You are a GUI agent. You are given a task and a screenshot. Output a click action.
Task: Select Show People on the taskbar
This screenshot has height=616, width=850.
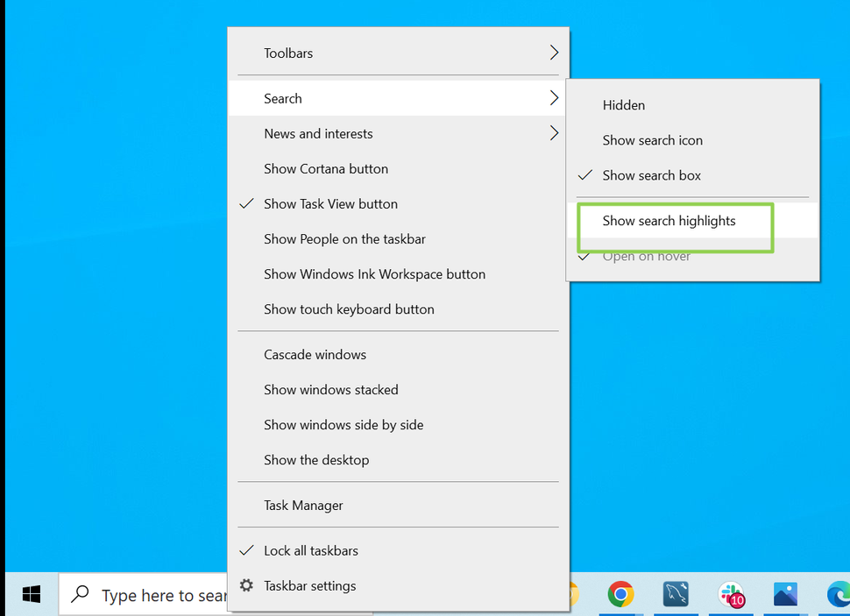(x=344, y=238)
